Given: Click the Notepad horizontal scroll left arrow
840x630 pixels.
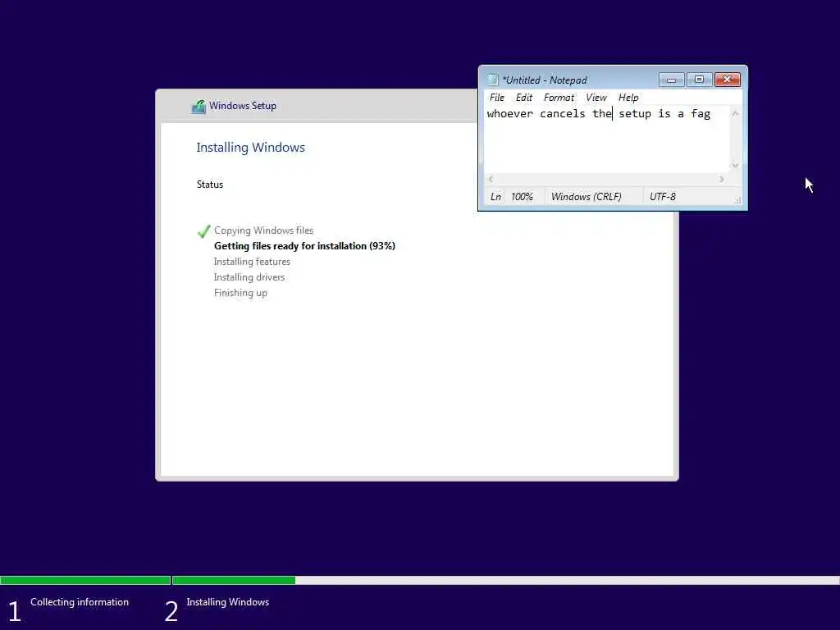Looking at the screenshot, I should click(x=491, y=179).
